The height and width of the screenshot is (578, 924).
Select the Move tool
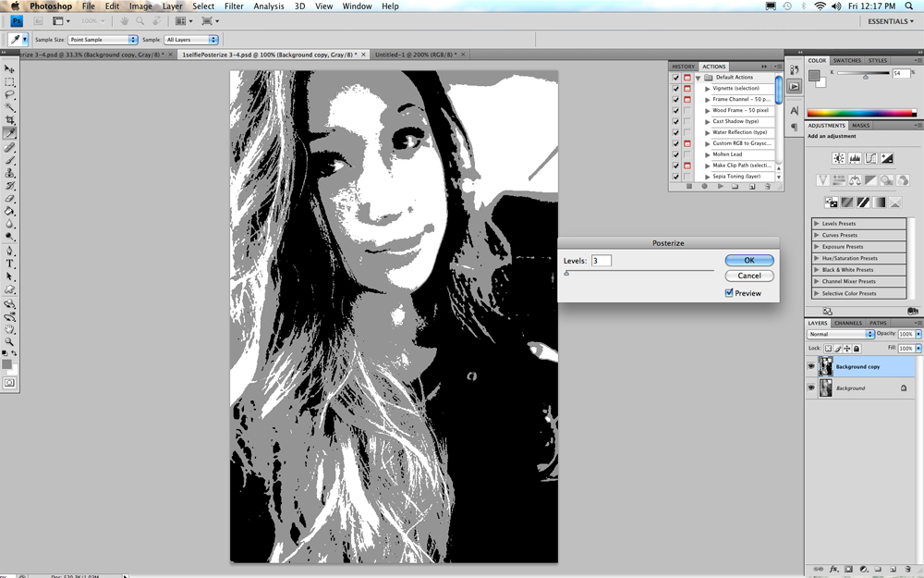click(9, 69)
